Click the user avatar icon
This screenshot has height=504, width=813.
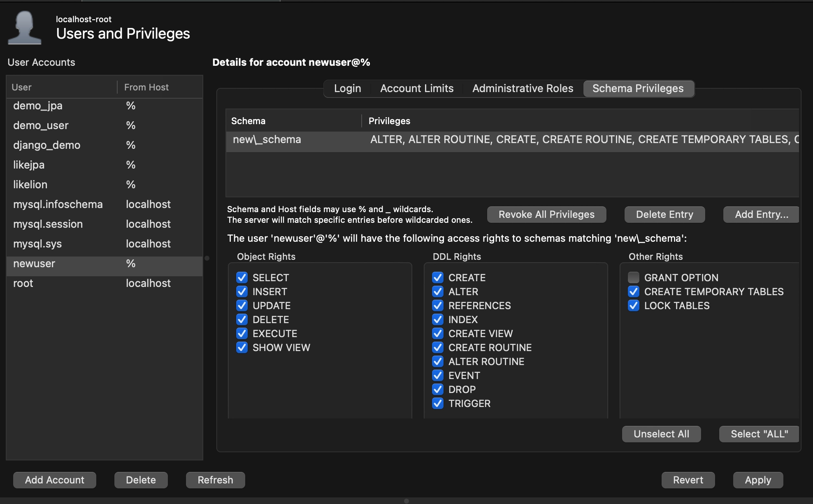pyautogui.click(x=25, y=28)
